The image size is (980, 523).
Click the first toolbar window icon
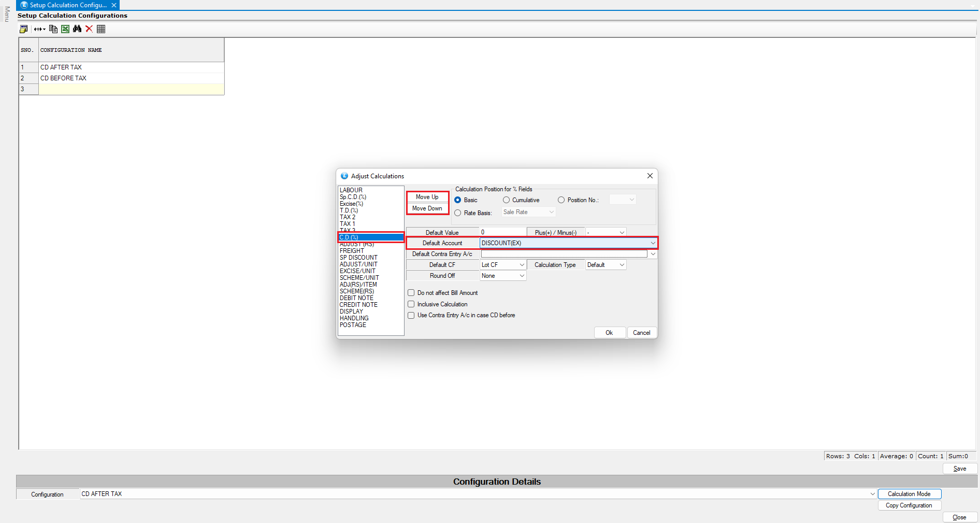coord(24,29)
